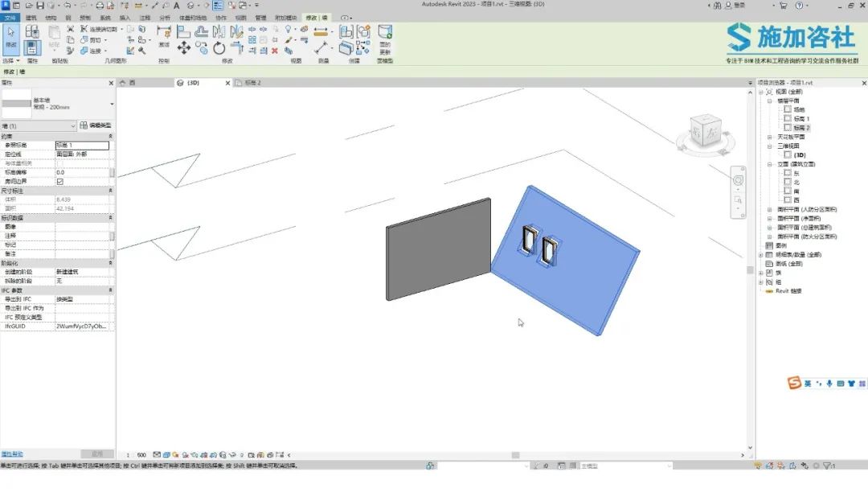Expand the 天花板平面 tree node
868x489 pixels.
click(769, 137)
